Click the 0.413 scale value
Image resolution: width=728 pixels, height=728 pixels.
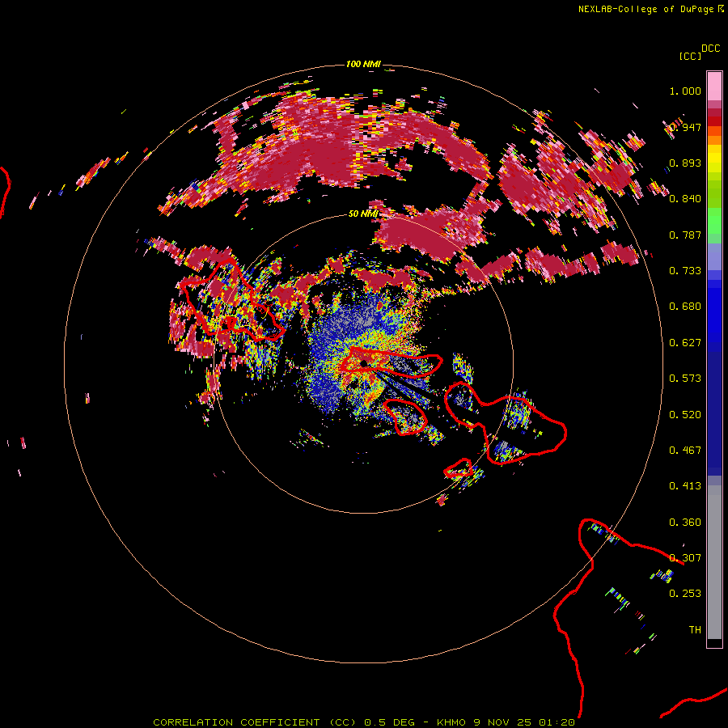[685, 486]
